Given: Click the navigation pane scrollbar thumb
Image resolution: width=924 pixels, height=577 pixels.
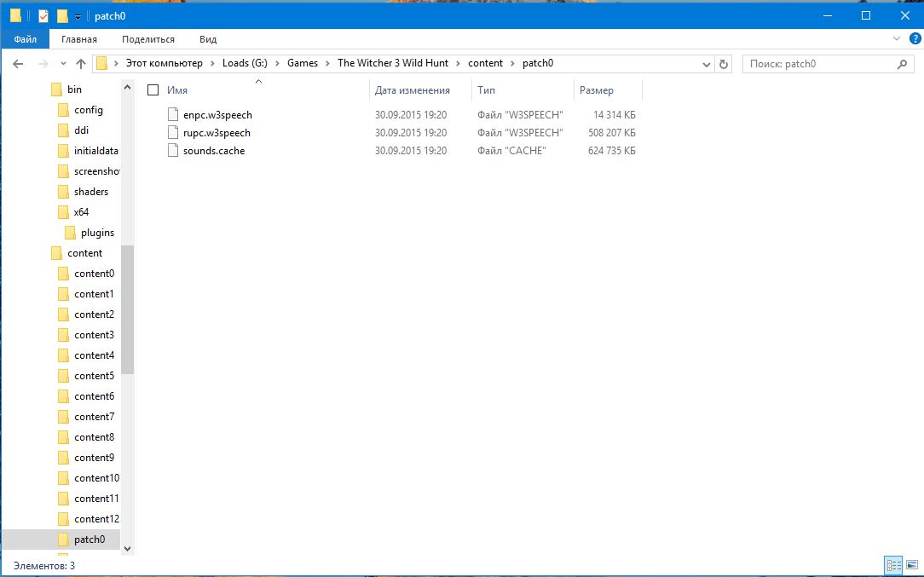Looking at the screenshot, I should pos(127,309).
